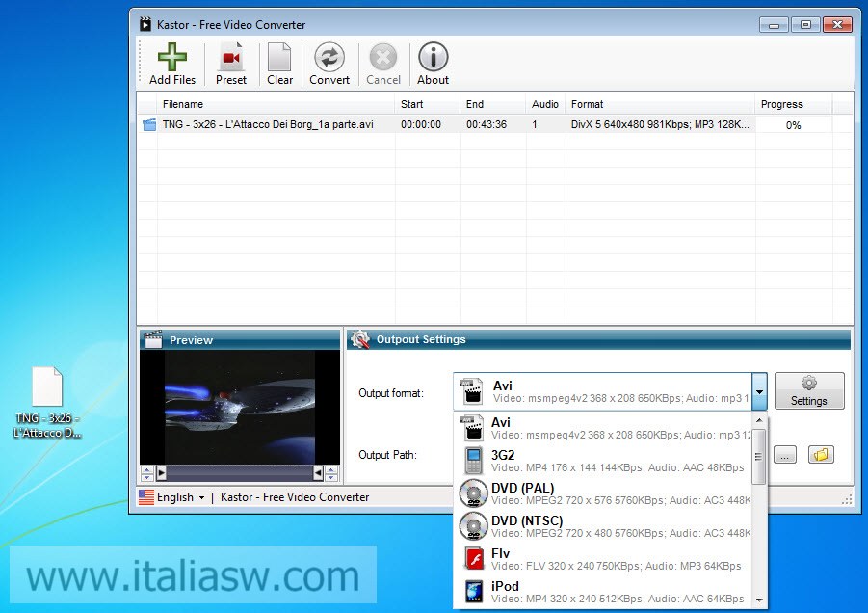Select the Flv format option

(x=603, y=559)
